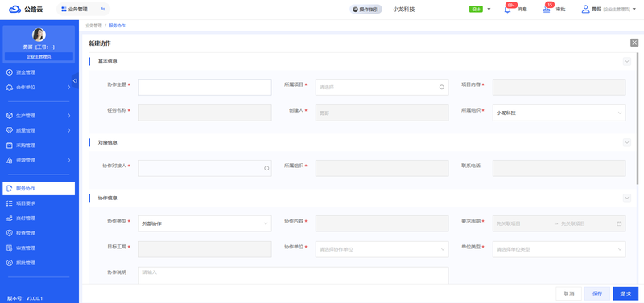The image size is (644, 303).
Task: Click the 资金管理 sidebar icon
Action: point(10,72)
